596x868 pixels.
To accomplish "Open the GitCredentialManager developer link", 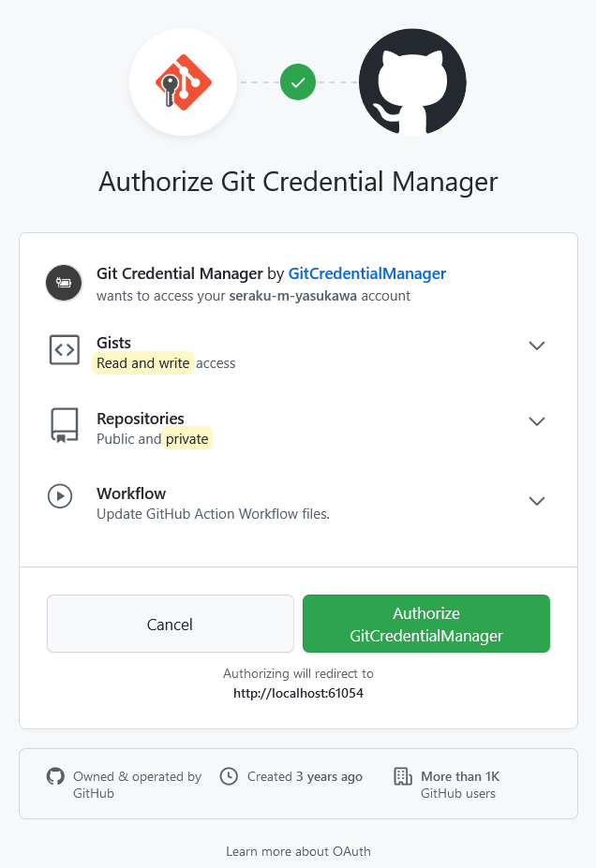I will click(x=366, y=273).
